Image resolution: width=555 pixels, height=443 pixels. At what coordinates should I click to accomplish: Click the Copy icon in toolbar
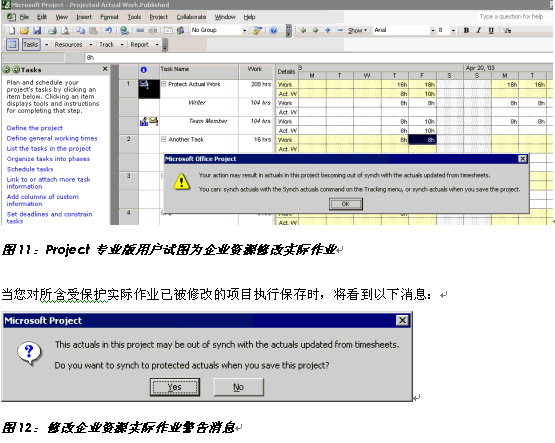coord(81,30)
